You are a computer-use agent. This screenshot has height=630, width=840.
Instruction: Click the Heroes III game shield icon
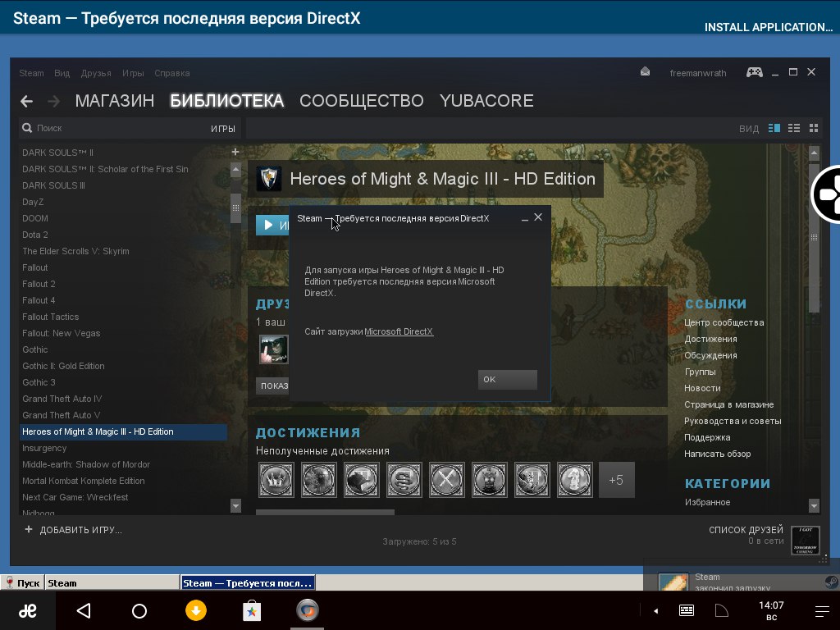(269, 178)
